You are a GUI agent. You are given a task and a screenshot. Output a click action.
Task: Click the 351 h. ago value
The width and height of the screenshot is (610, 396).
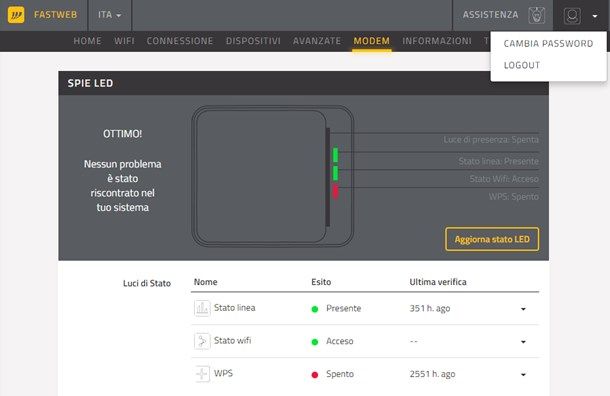pyautogui.click(x=429, y=308)
